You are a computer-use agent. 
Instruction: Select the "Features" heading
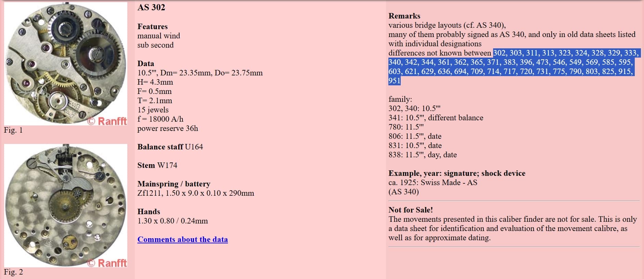click(x=152, y=26)
